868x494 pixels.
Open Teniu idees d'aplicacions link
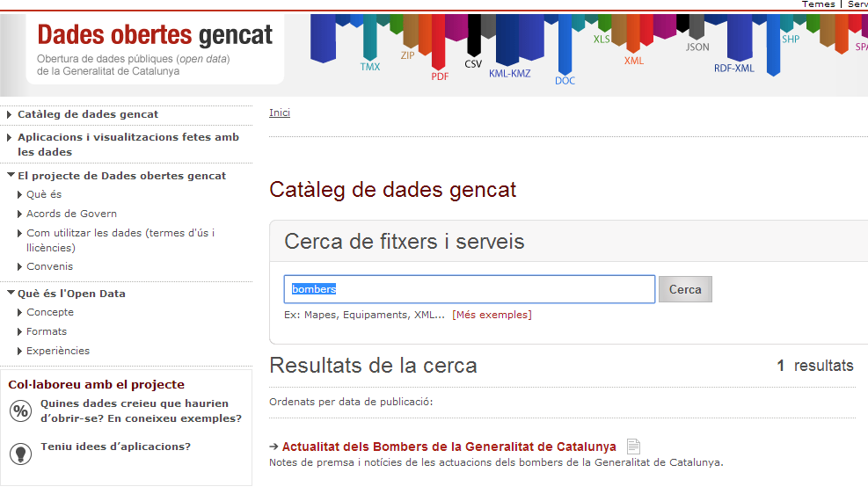click(x=116, y=447)
